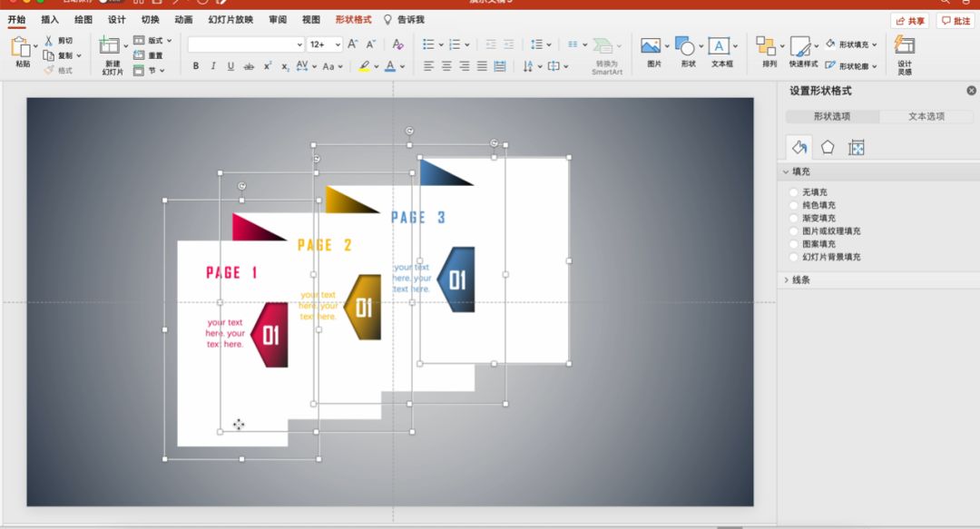
Task: Align text left
Action: [428, 65]
